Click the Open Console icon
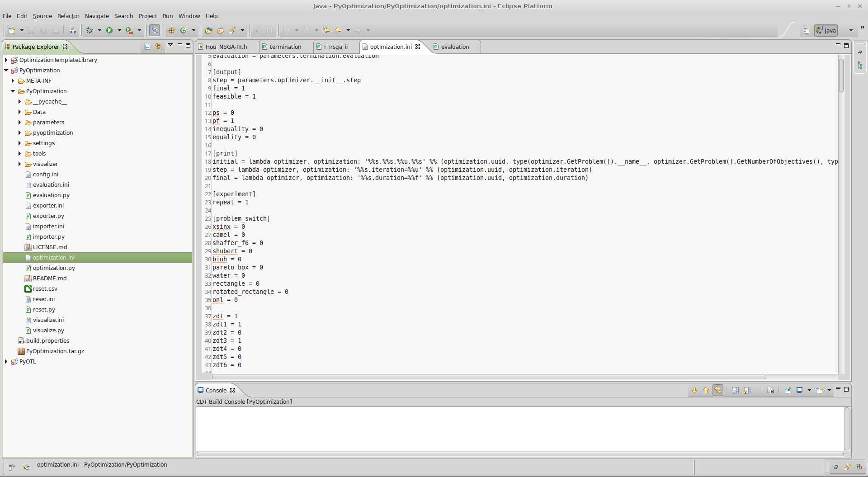 (x=819, y=390)
